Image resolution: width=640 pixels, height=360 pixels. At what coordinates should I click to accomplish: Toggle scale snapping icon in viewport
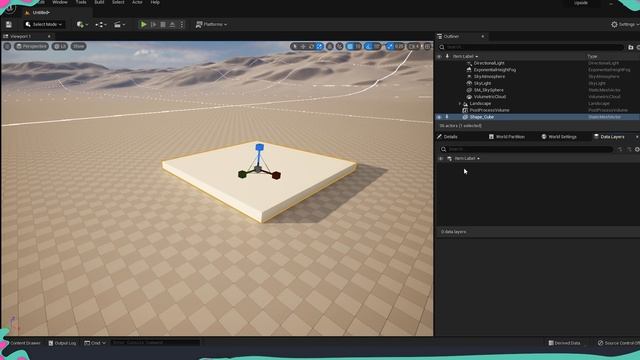pyautogui.click(x=389, y=47)
